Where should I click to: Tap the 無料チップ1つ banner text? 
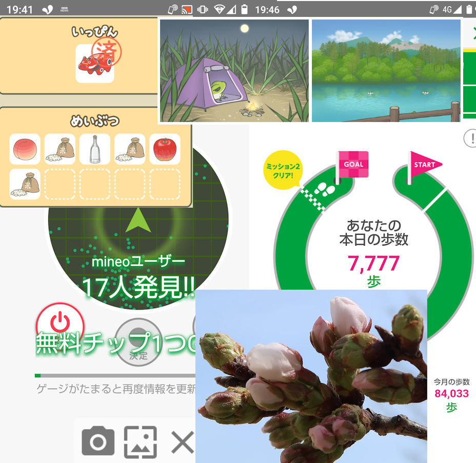(x=116, y=343)
